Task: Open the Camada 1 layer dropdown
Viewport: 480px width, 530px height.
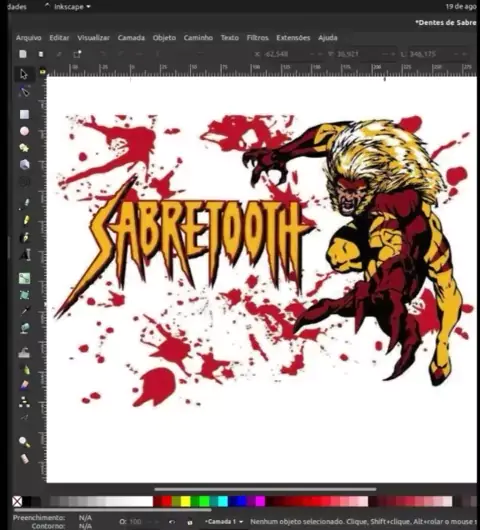Action: click(x=224, y=522)
